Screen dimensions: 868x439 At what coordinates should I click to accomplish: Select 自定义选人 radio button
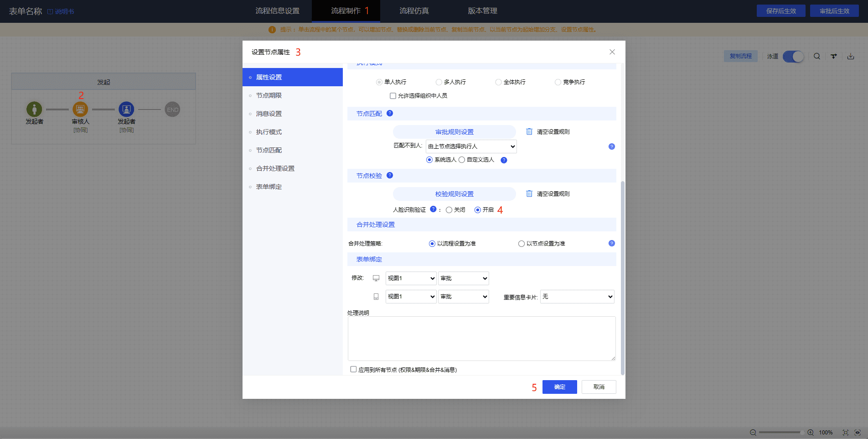click(x=462, y=160)
